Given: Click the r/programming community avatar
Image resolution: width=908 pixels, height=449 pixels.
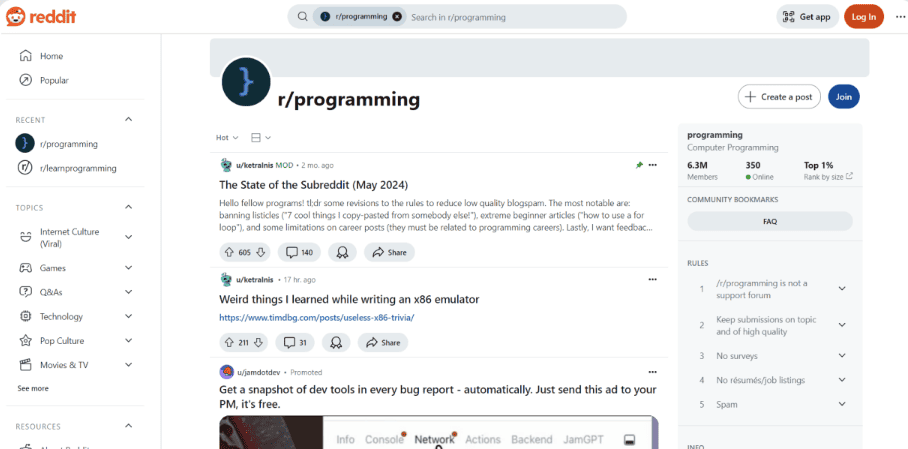Looking at the screenshot, I should pos(246,82).
